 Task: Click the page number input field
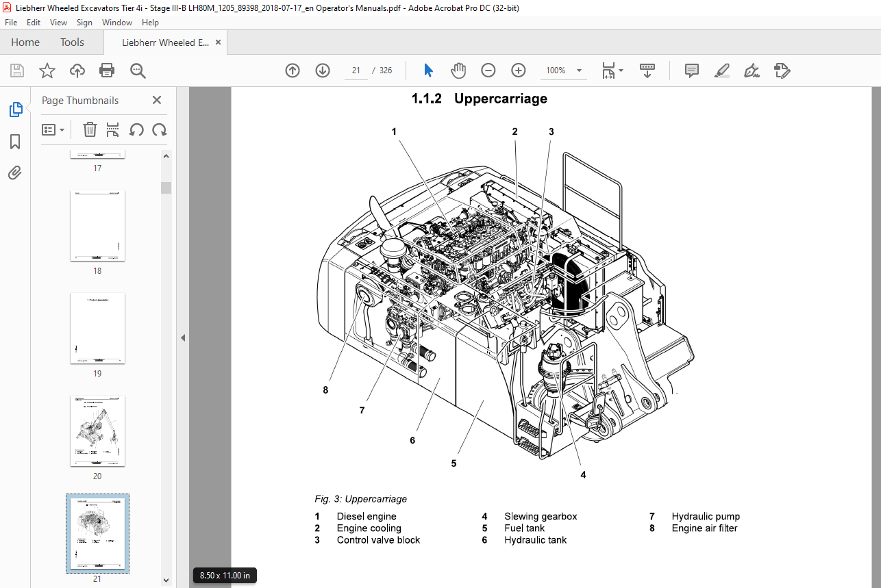[356, 71]
